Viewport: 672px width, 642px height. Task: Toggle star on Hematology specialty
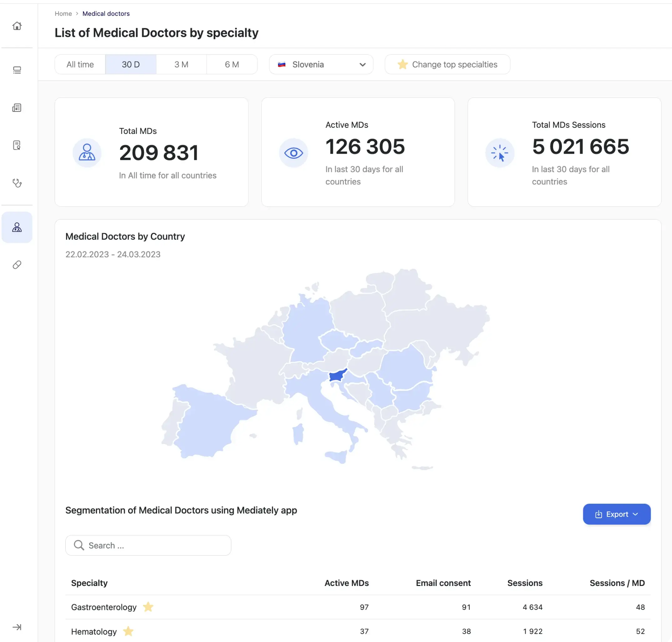(128, 631)
